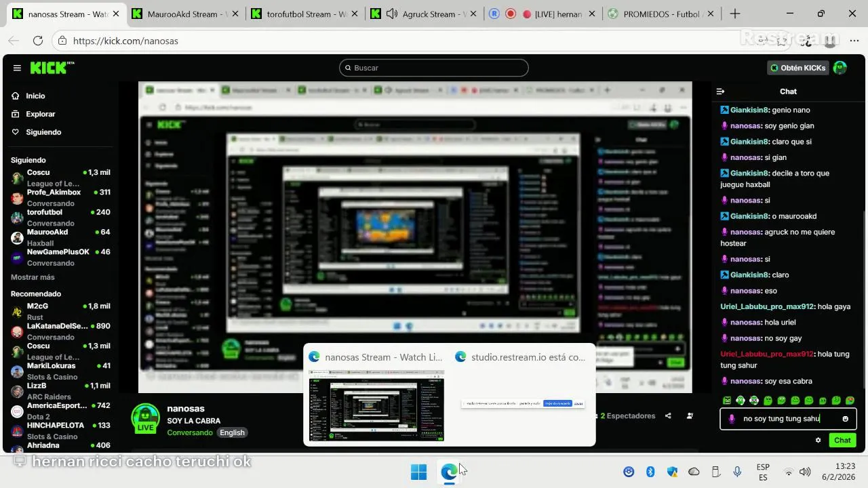Open HINCHAPELOTA recommended channel
The image size is (868, 488).
60,430
